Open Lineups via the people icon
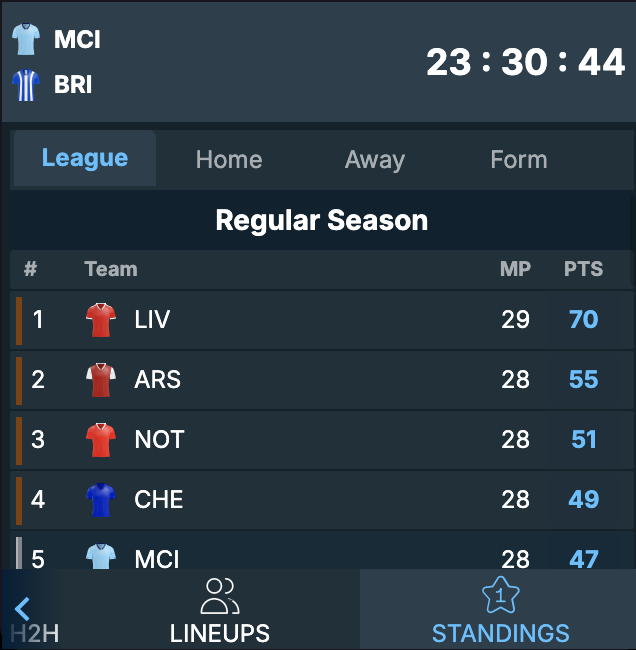This screenshot has height=650, width=636. click(x=220, y=596)
